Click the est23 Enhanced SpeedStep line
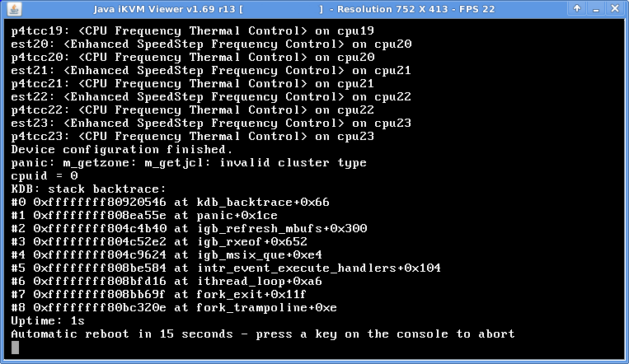 click(x=211, y=123)
